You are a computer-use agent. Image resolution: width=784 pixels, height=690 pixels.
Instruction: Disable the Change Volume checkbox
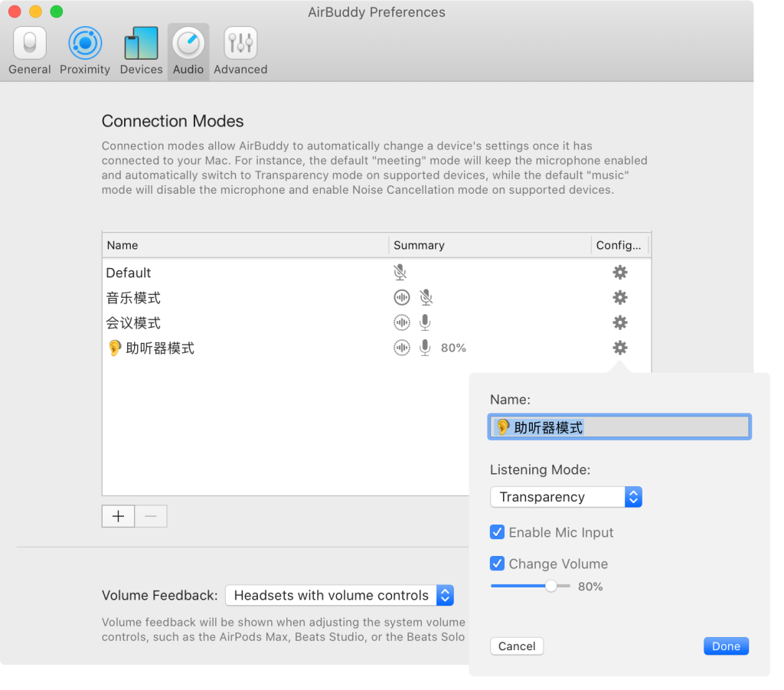pos(498,564)
